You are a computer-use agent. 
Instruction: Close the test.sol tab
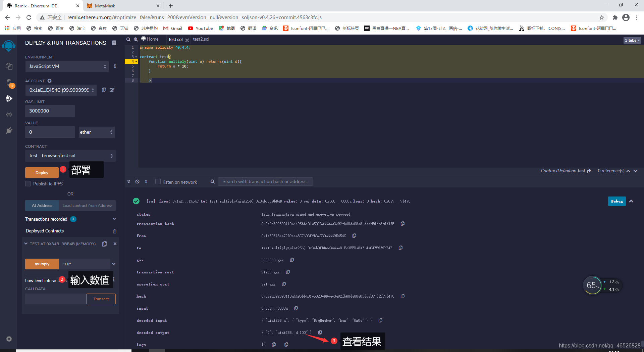click(x=187, y=40)
